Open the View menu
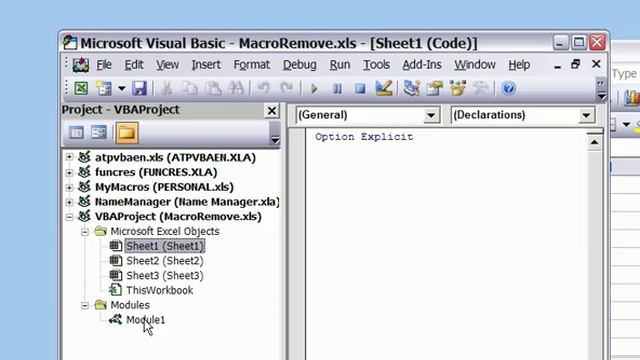 167,64
